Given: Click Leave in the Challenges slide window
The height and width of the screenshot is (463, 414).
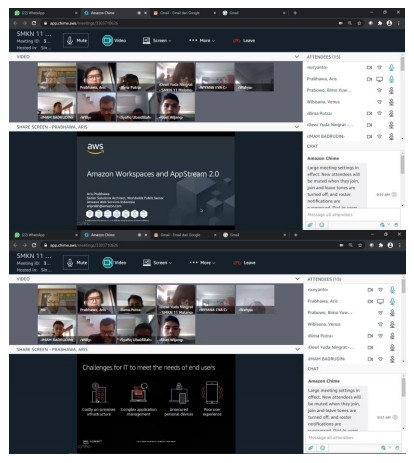Looking at the screenshot, I should tap(245, 263).
